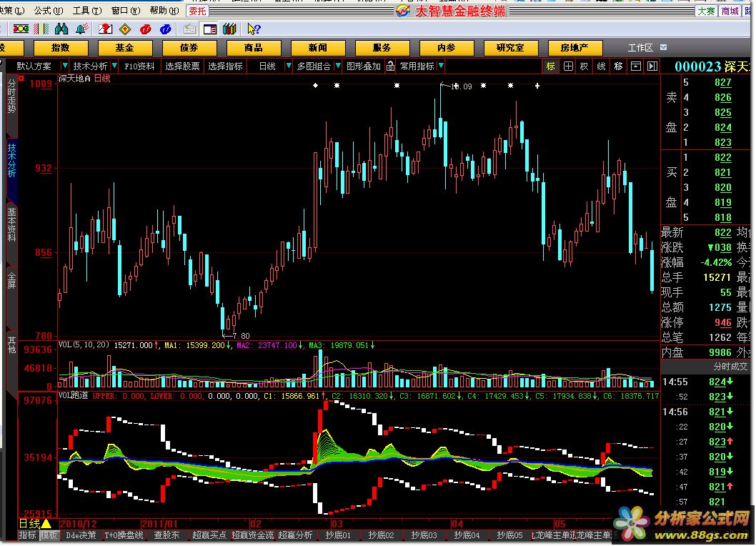Click the red-green striped bars toolbar icon
Screen dimensions: 756x546
[x=41, y=29]
